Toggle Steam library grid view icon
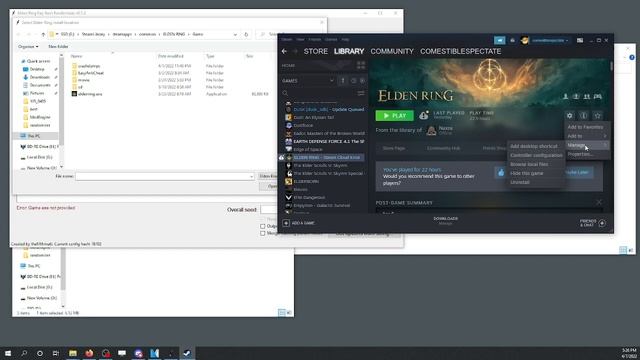 click(x=361, y=65)
